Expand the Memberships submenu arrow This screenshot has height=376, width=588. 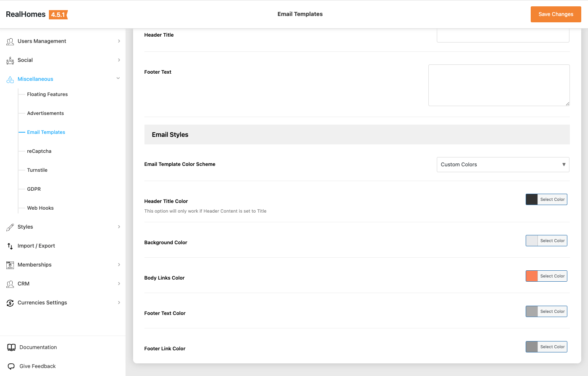(x=119, y=265)
